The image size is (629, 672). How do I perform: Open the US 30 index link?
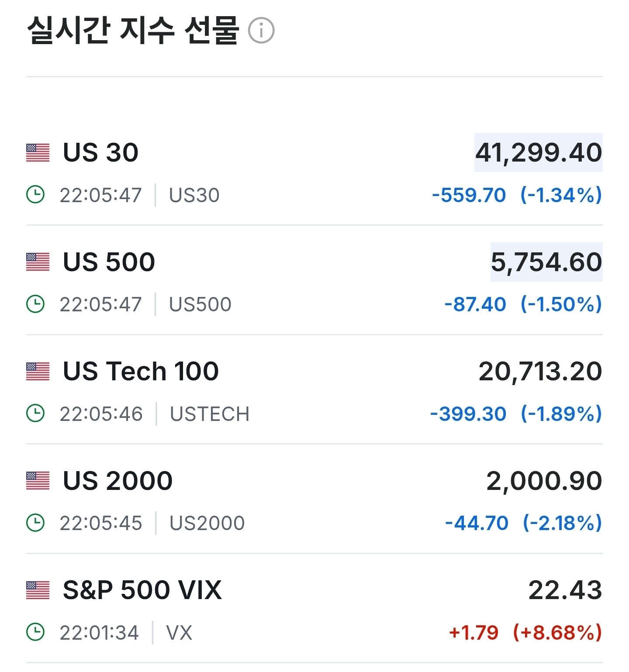pos(100,153)
